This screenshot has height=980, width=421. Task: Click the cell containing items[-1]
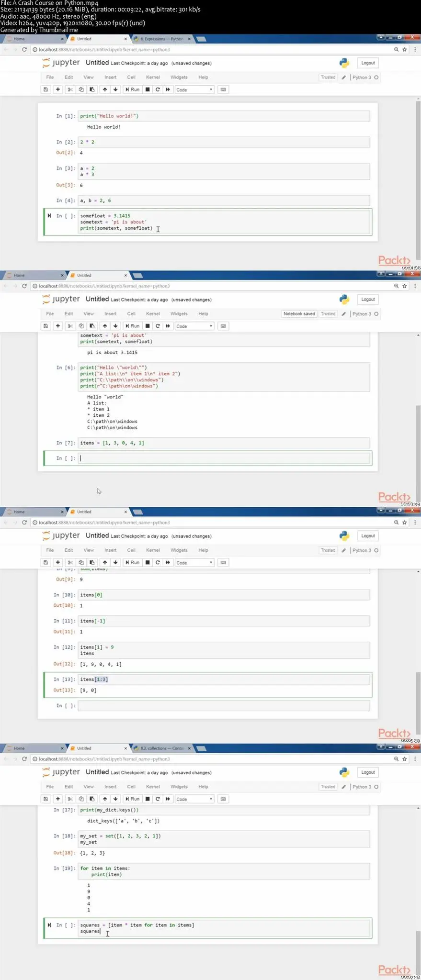224,621
